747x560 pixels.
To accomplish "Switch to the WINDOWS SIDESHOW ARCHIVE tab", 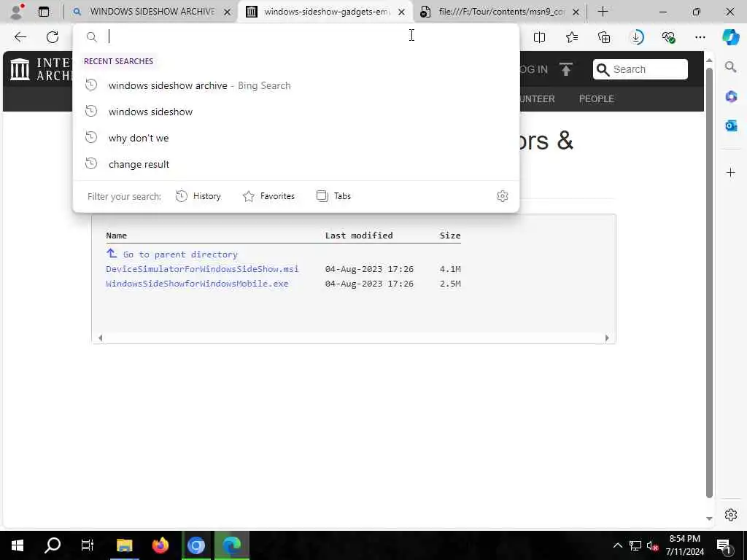I will [x=152, y=12].
